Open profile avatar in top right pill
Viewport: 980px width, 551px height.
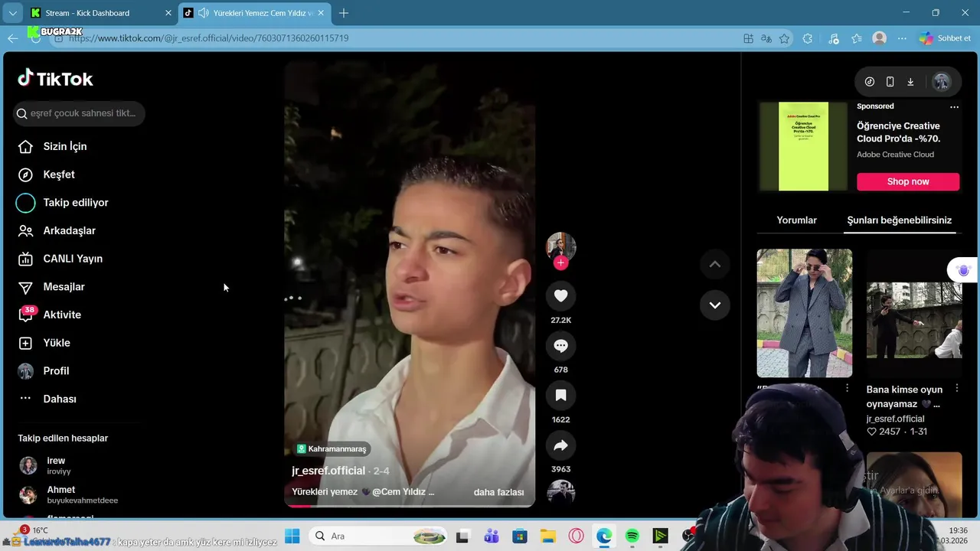click(x=942, y=82)
